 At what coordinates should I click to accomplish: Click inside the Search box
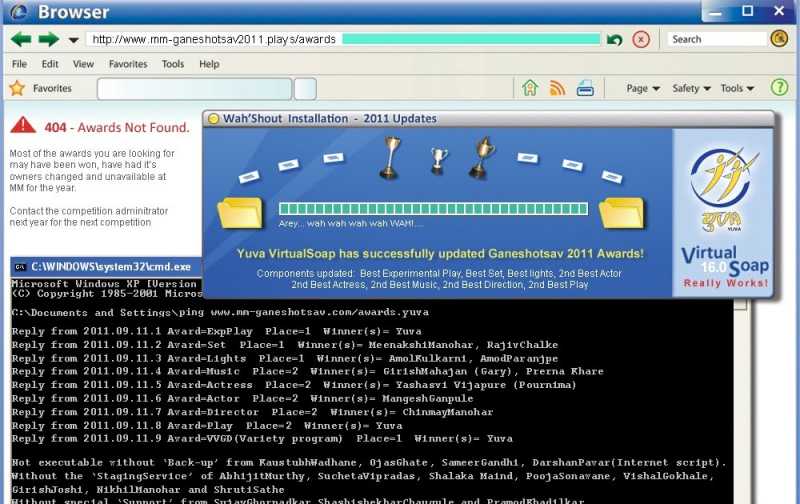point(716,39)
